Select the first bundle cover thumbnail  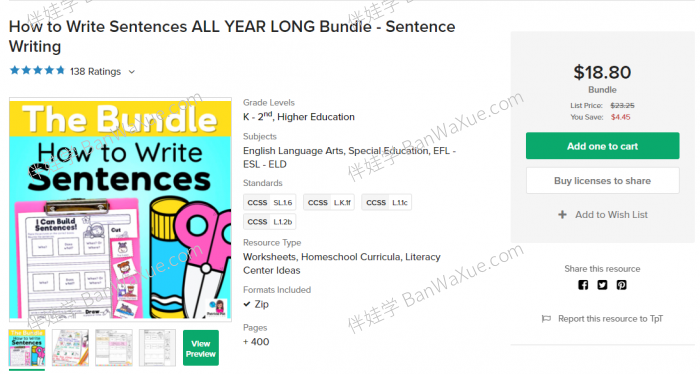(x=27, y=348)
